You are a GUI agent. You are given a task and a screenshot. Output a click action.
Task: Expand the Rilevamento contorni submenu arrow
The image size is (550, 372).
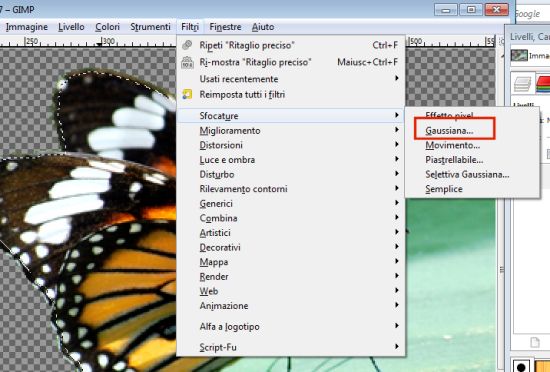pos(397,188)
